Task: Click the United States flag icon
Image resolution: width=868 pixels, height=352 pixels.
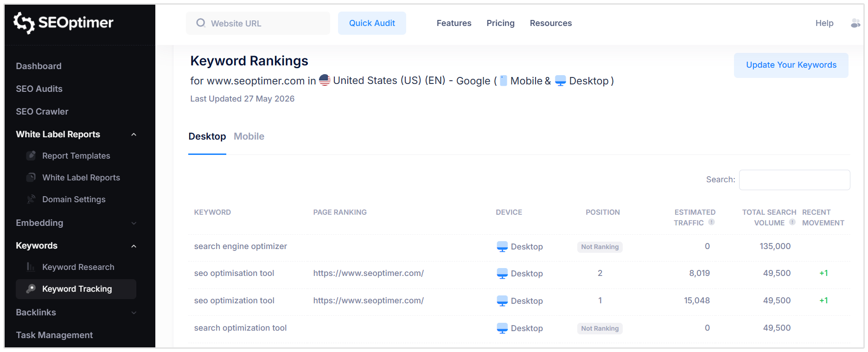Action: tap(325, 80)
